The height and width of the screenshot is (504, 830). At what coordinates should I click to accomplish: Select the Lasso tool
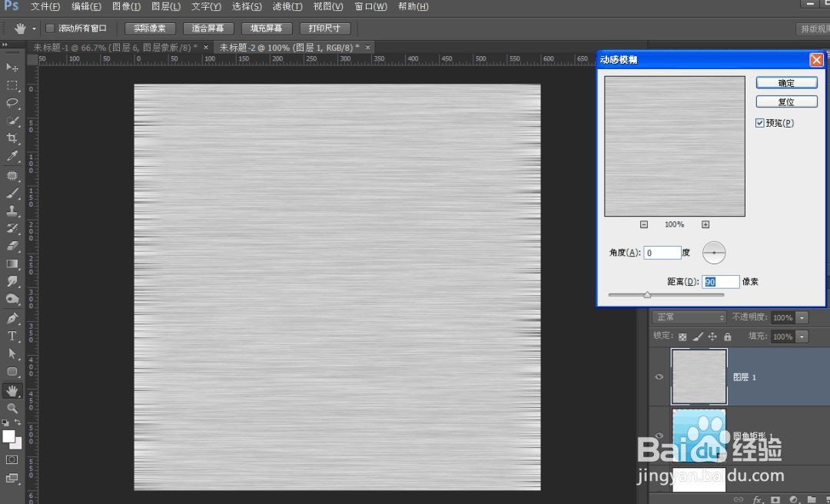12,103
